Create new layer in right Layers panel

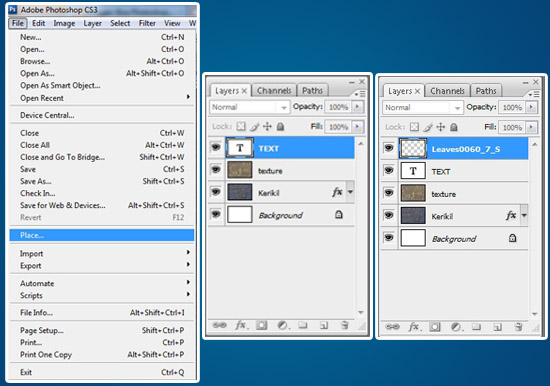point(497,327)
